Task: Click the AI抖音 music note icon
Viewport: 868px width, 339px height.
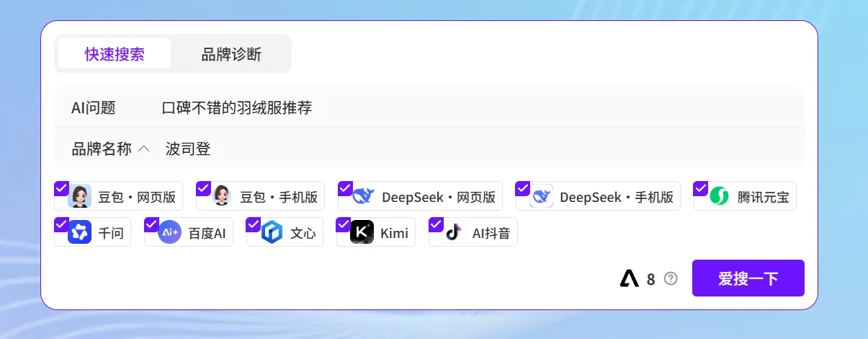Action: coord(454,232)
